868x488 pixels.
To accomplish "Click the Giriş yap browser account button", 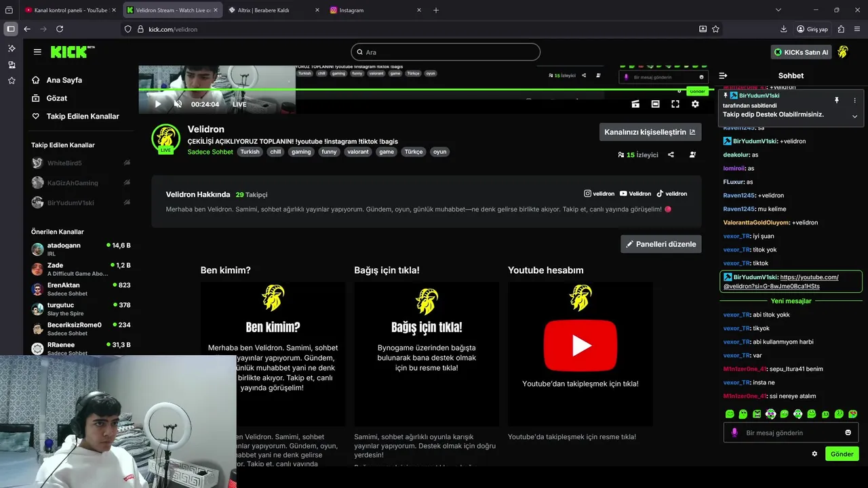I will 812,29.
